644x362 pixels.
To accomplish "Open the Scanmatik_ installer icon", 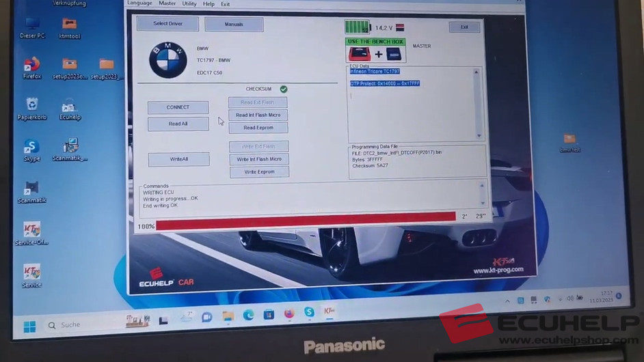I will click(70, 150).
